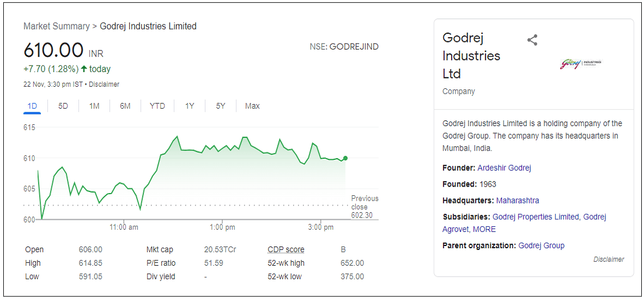Click the Open value 606.00
Image resolution: width=644 pixels, height=300 pixels.
[90, 249]
